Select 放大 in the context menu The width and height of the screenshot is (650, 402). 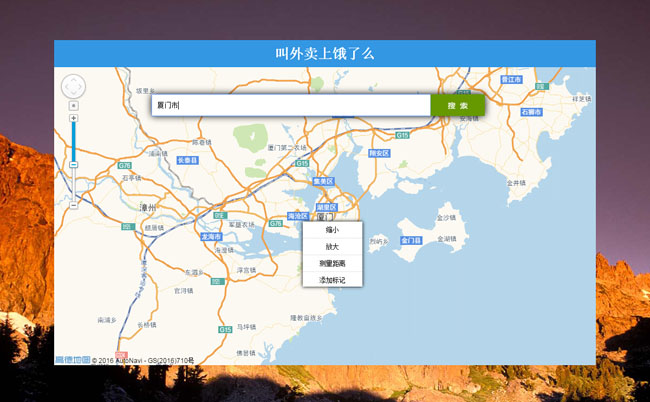click(x=332, y=246)
